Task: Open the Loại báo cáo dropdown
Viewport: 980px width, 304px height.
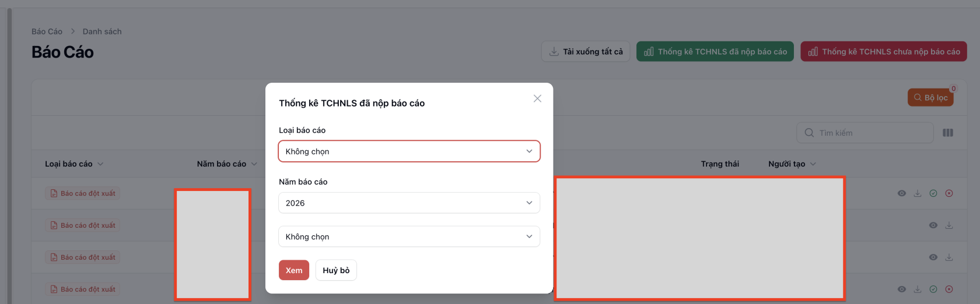Action: pos(409,151)
